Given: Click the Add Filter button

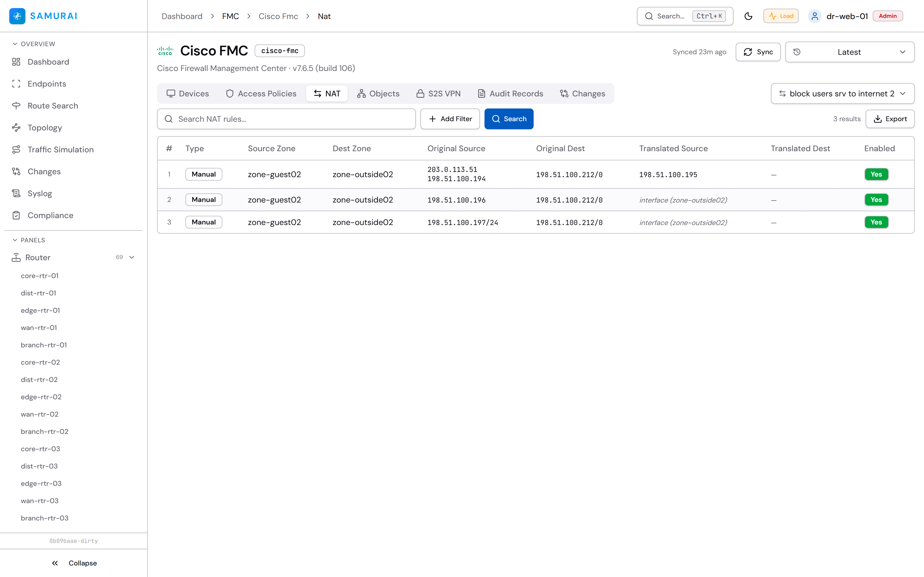Looking at the screenshot, I should pos(450,119).
